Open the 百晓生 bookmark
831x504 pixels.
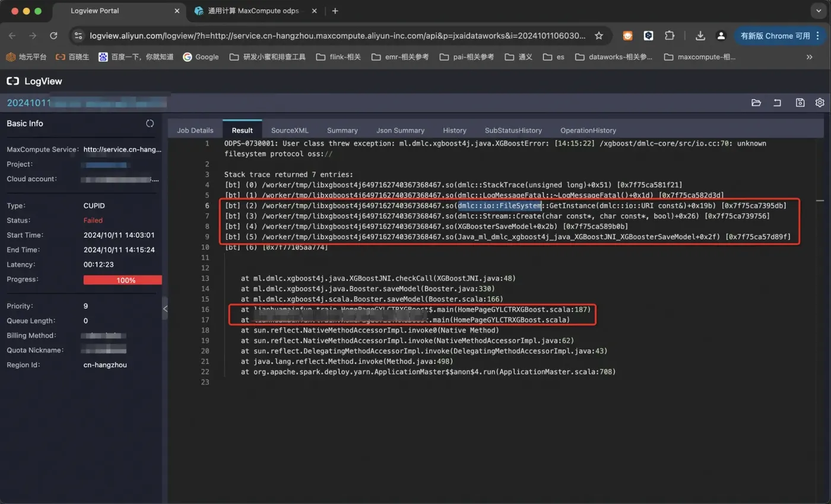pos(72,57)
